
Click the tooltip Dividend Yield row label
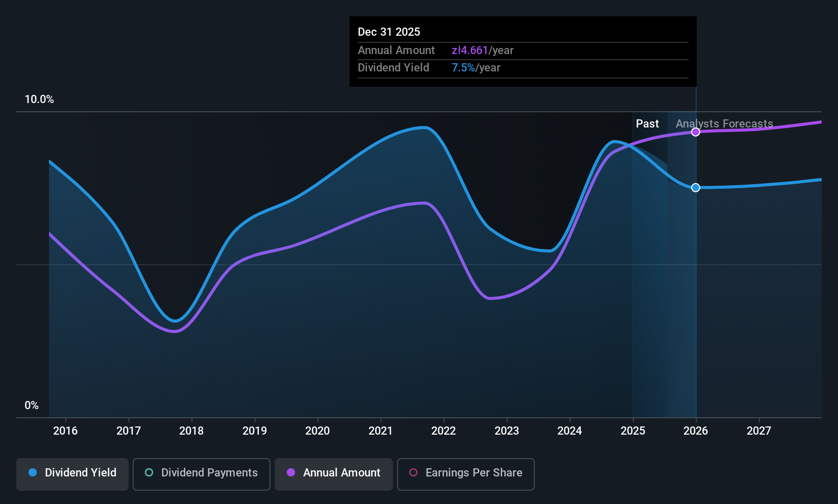[393, 68]
